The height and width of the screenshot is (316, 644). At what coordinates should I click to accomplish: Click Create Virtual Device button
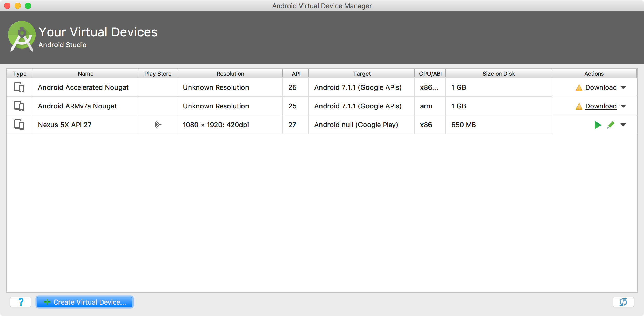85,302
